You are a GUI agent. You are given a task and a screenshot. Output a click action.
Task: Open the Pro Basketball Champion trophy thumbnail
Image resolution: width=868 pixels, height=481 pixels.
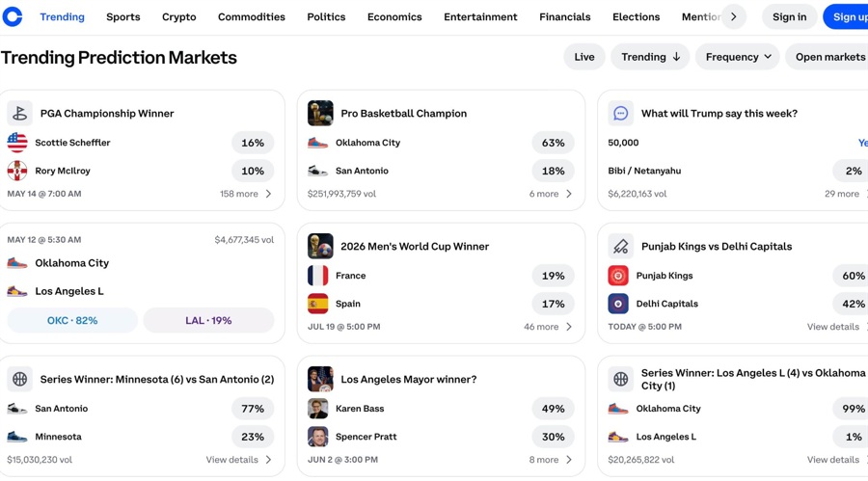[320, 114]
